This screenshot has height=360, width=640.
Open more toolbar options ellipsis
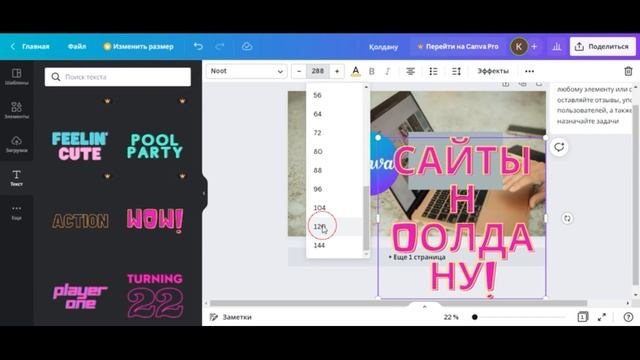point(529,71)
